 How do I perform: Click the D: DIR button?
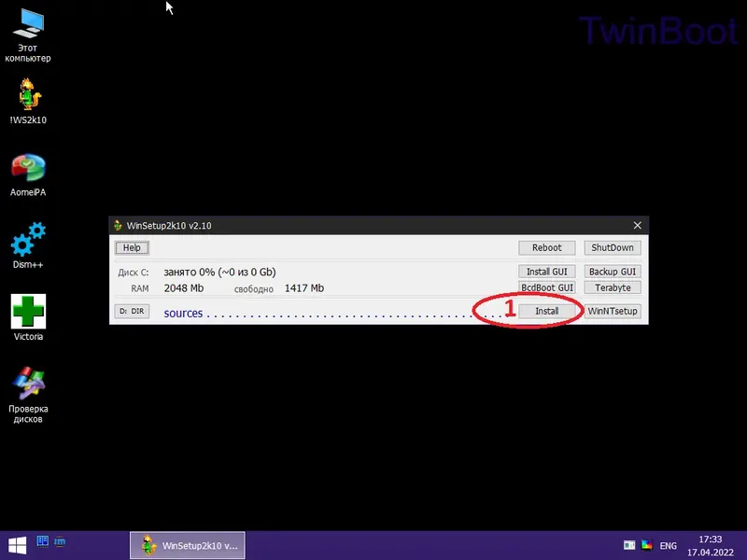tap(132, 311)
